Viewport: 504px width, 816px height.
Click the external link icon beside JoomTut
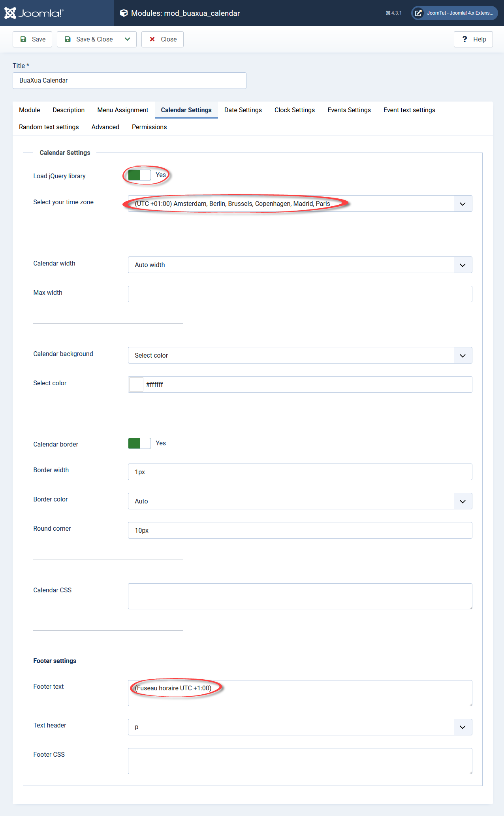click(x=418, y=13)
